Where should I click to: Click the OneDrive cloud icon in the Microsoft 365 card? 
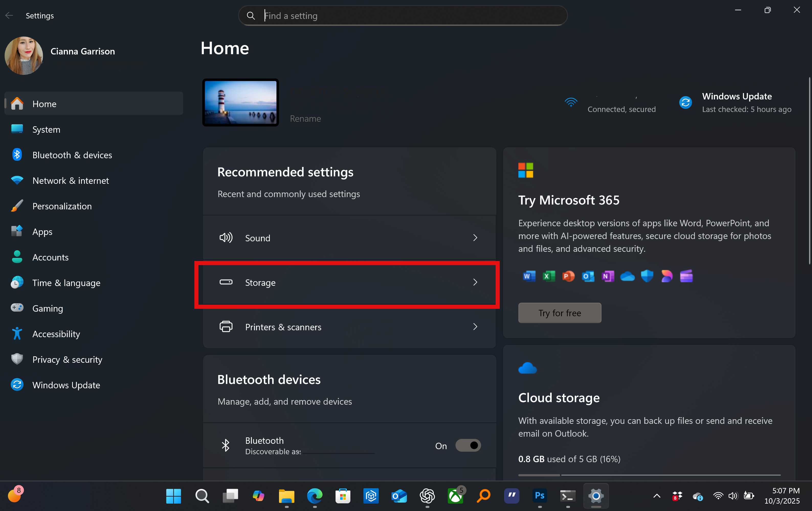pyautogui.click(x=627, y=276)
